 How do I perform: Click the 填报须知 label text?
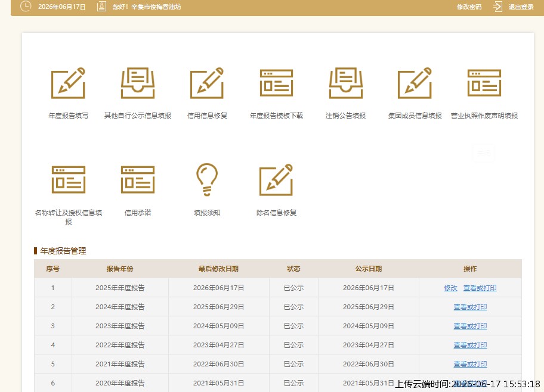pos(207,213)
